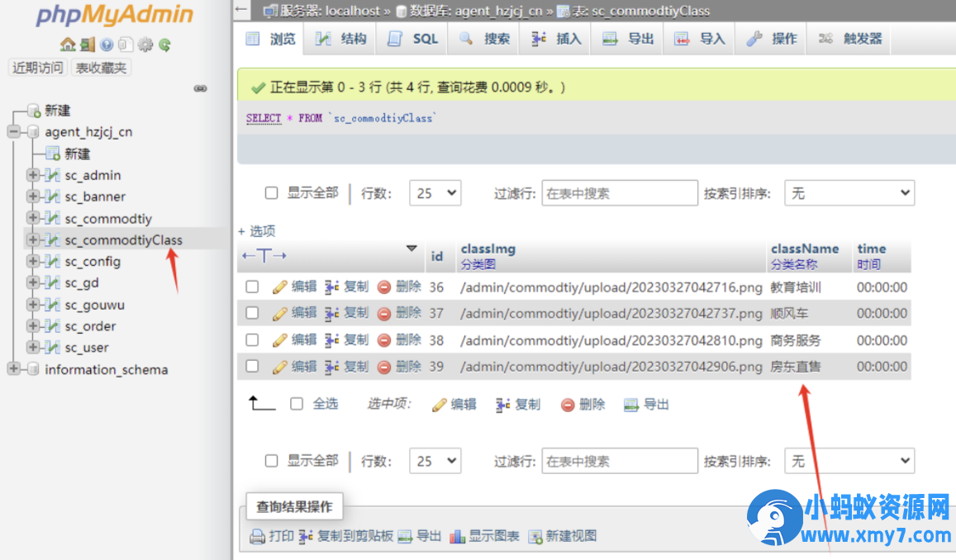956x560 pixels.
Task: Open the 按索引排序 sort dropdown
Action: (x=849, y=192)
